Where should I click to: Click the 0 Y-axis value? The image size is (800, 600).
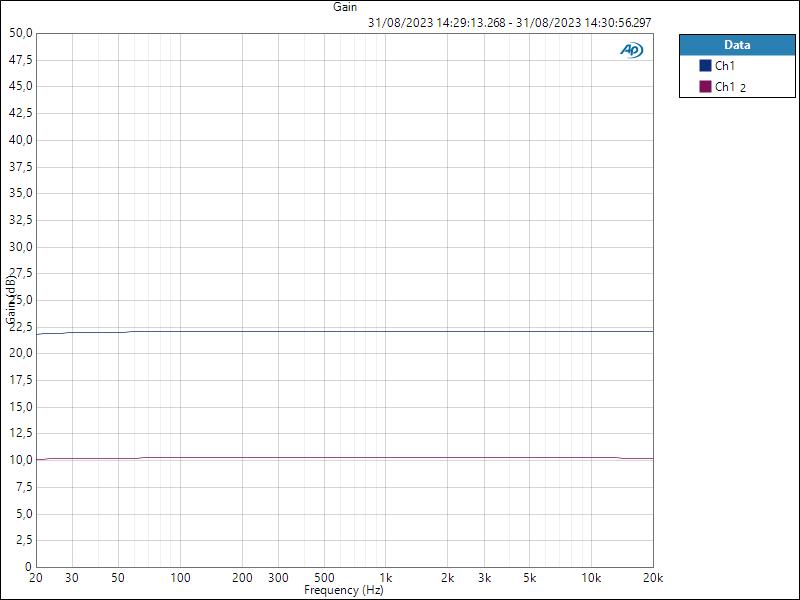point(29,566)
